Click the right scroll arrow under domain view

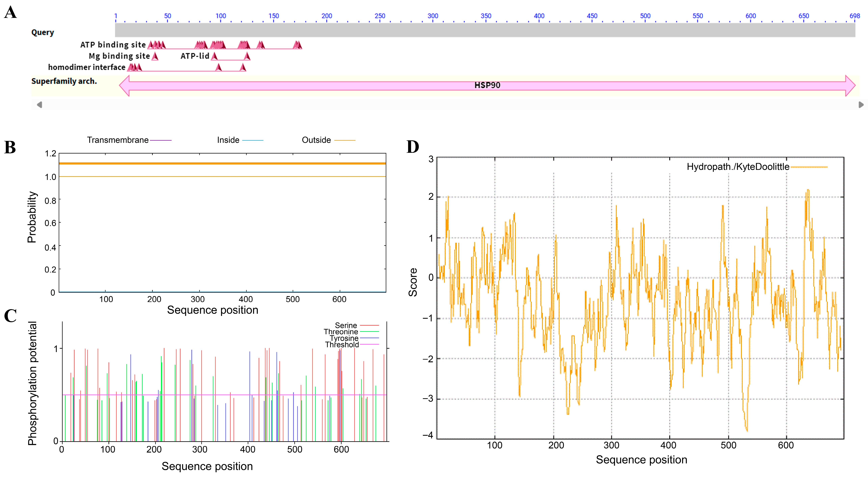point(861,105)
